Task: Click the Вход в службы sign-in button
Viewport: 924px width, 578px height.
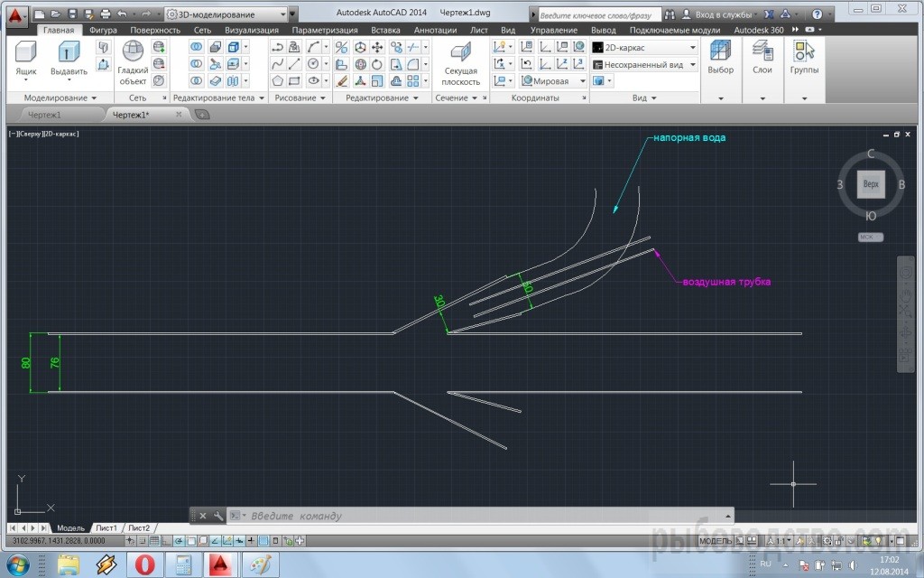Action: tap(717, 14)
